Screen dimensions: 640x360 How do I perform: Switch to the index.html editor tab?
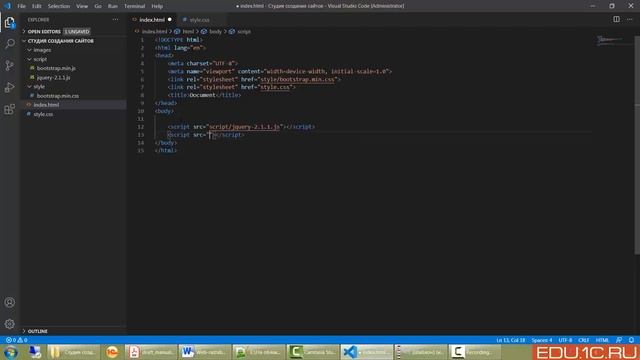pos(151,20)
